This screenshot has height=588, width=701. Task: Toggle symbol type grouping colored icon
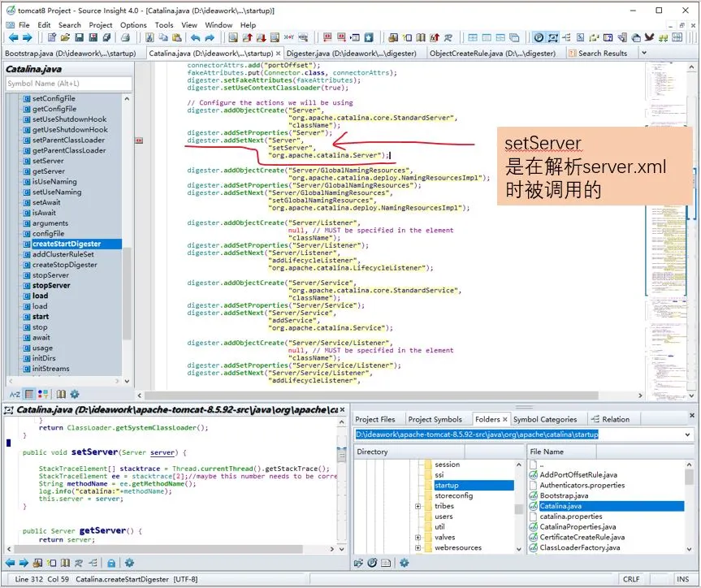(43, 394)
